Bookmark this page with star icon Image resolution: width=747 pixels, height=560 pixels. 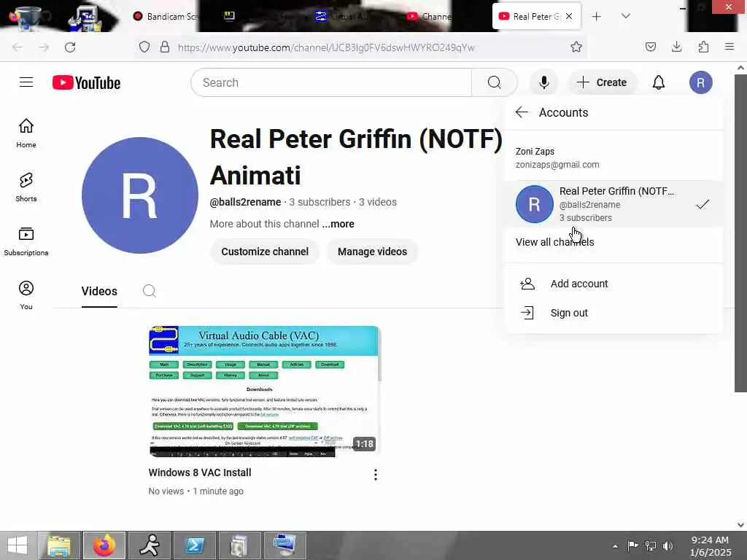[576, 47]
